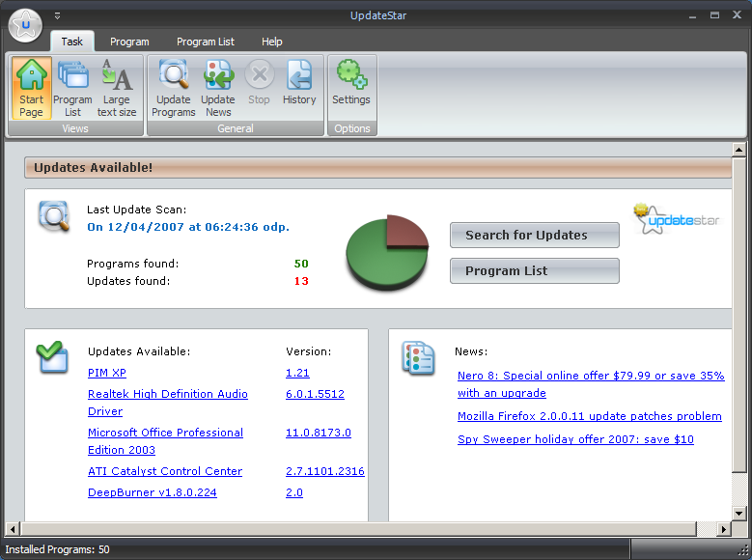Viewport: 752px width, 560px height.
Task: Open the Program List view in ribbon
Action: tap(72, 88)
